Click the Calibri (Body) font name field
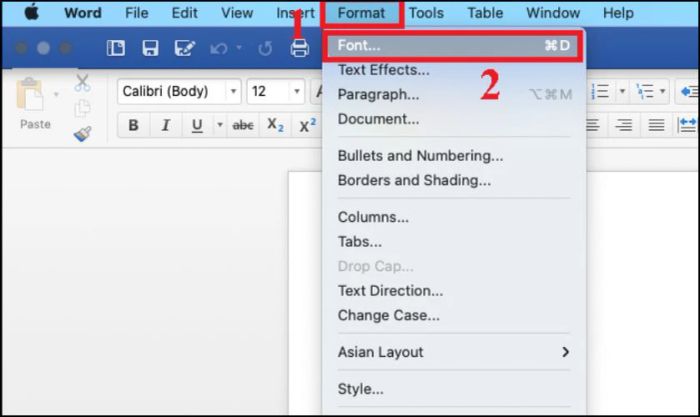This screenshot has width=700, height=417. 172,92
